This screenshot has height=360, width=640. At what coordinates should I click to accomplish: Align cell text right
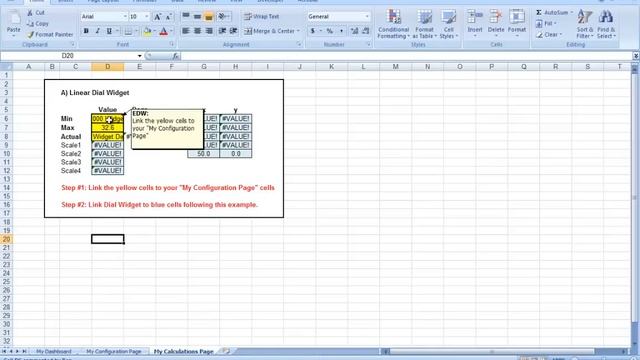tap(209, 31)
